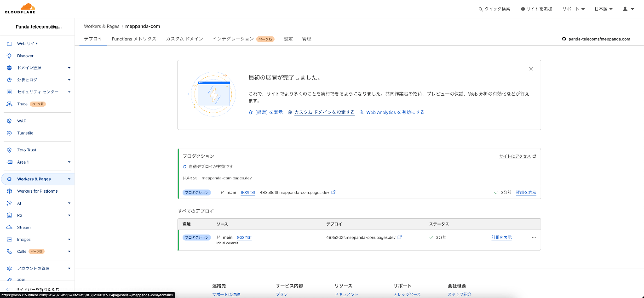Click 詳細を表示 in the deployments table
Viewport: 644px width, 298px height.
pyautogui.click(x=501, y=237)
